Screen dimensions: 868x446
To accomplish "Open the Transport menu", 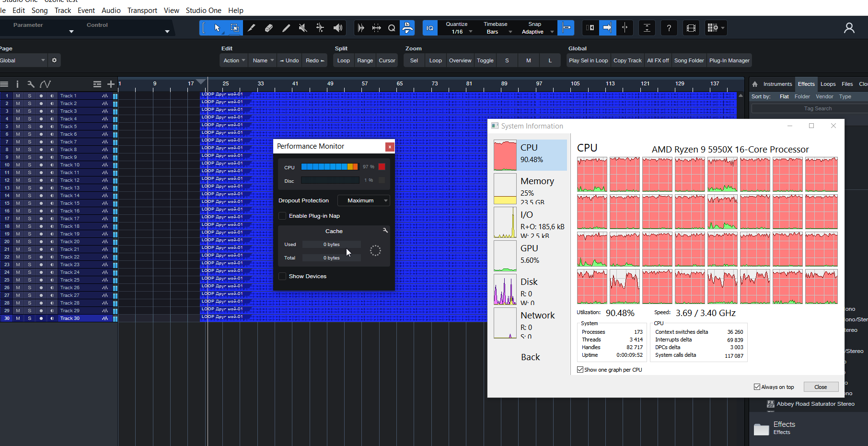I will point(142,10).
